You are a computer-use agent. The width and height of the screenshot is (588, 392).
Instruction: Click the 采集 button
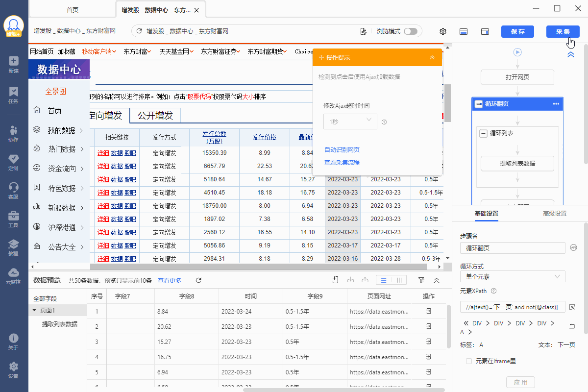(563, 31)
